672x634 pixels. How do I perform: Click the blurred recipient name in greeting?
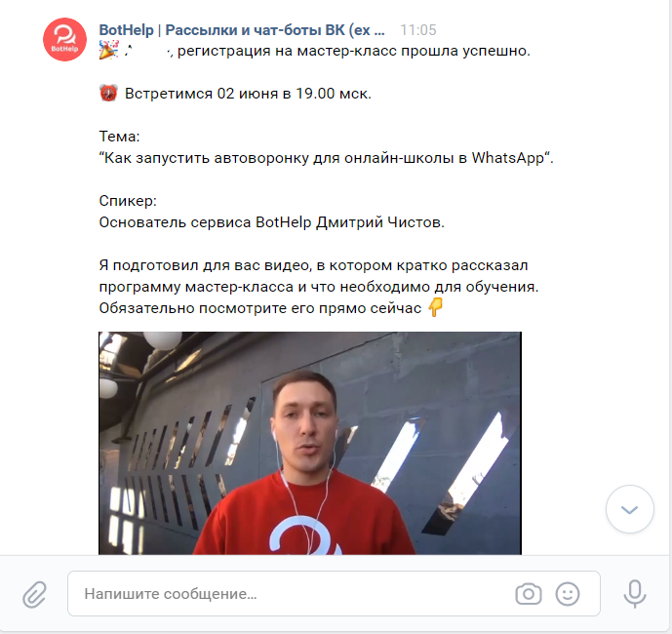(x=148, y=51)
